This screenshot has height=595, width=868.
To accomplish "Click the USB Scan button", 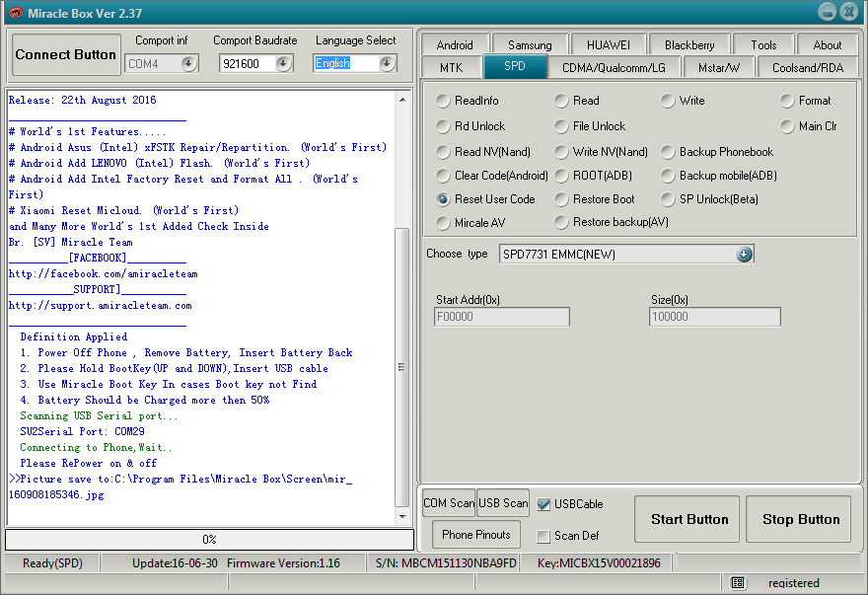I will (x=503, y=503).
